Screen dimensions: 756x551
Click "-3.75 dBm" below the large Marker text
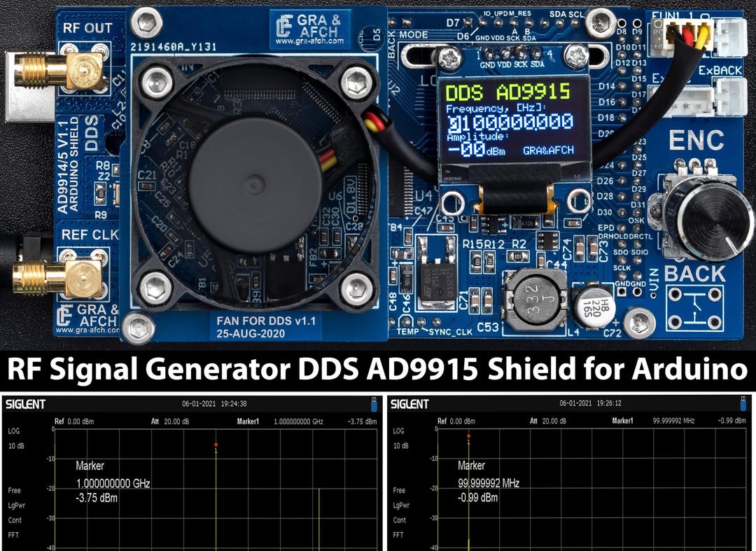[97, 498]
